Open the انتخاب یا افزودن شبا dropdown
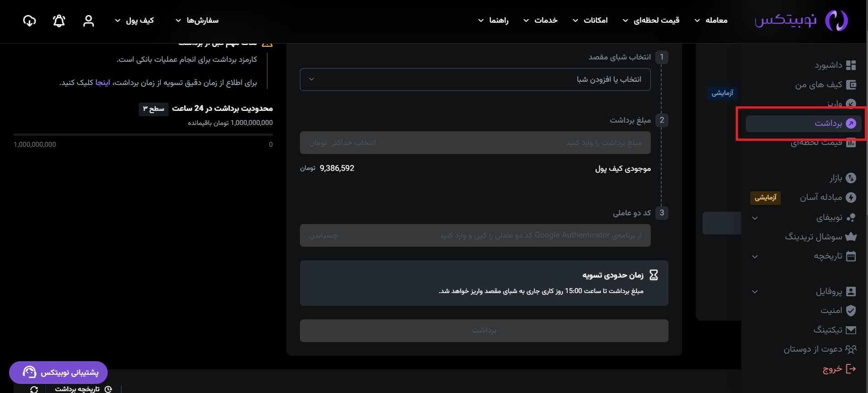This screenshot has height=393, width=868. click(475, 80)
